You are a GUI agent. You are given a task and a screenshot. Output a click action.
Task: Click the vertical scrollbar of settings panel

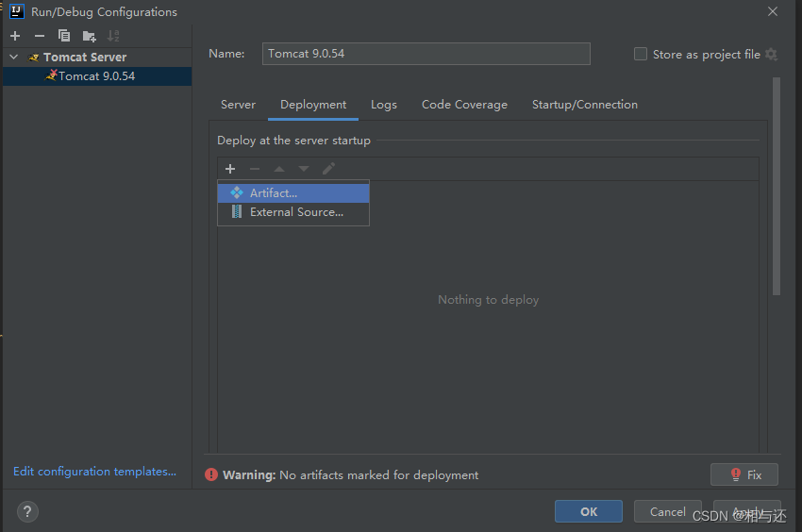pyautogui.click(x=777, y=187)
